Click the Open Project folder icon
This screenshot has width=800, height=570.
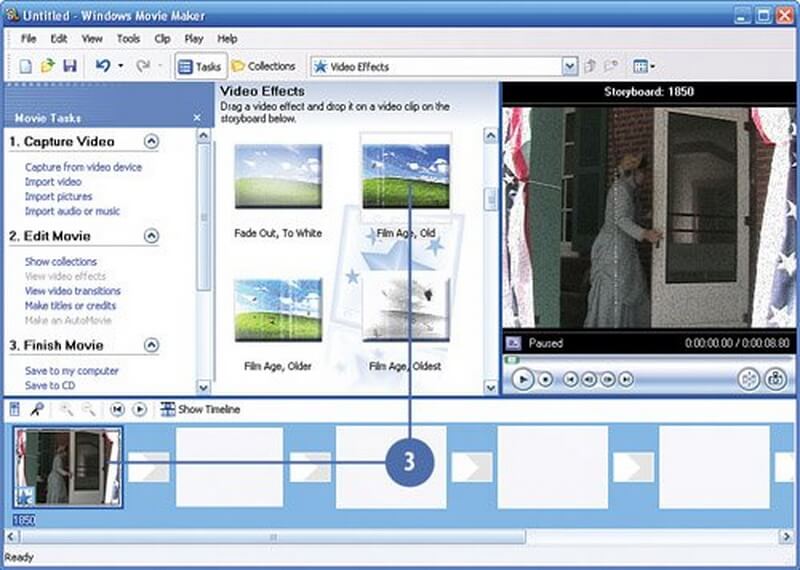point(47,66)
